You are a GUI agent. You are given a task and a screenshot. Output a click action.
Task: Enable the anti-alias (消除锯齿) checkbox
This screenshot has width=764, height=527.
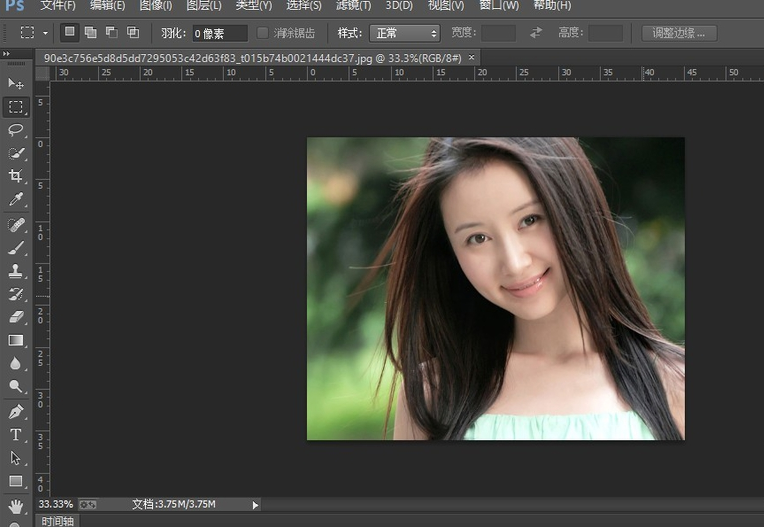tap(263, 33)
